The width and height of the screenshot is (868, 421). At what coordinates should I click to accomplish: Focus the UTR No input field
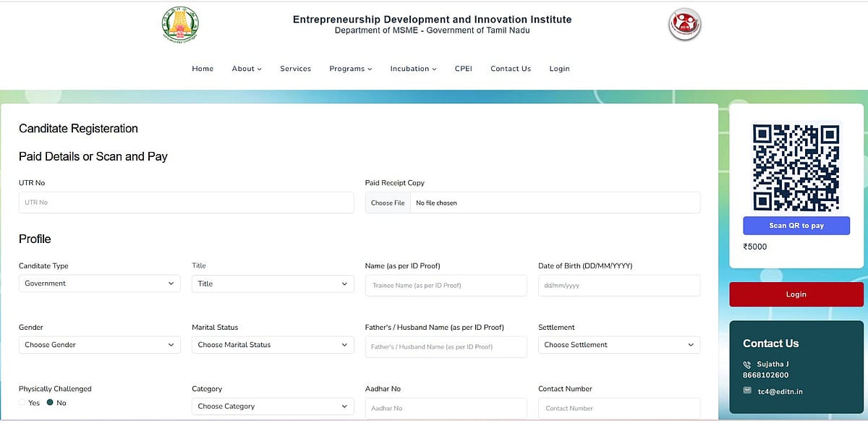point(186,203)
